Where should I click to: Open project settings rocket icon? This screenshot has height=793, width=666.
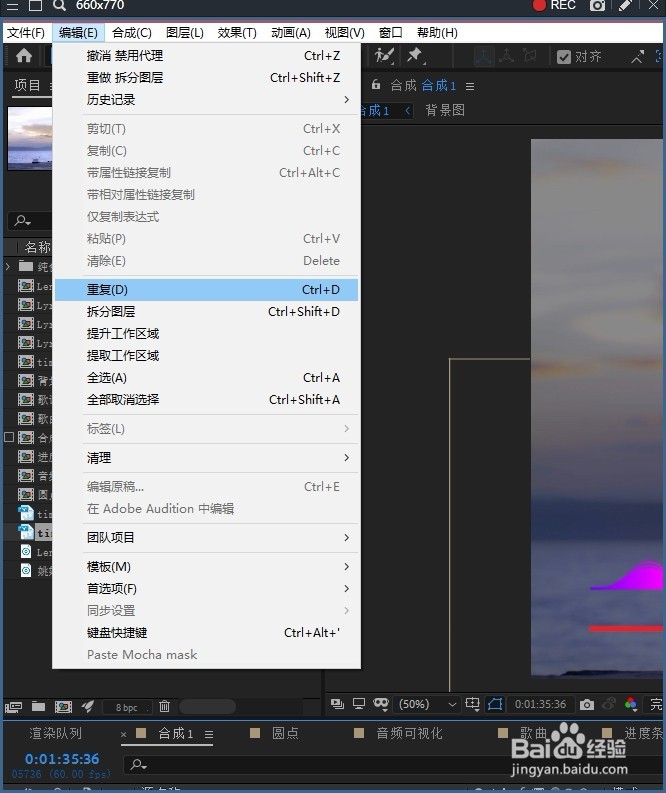tap(87, 706)
